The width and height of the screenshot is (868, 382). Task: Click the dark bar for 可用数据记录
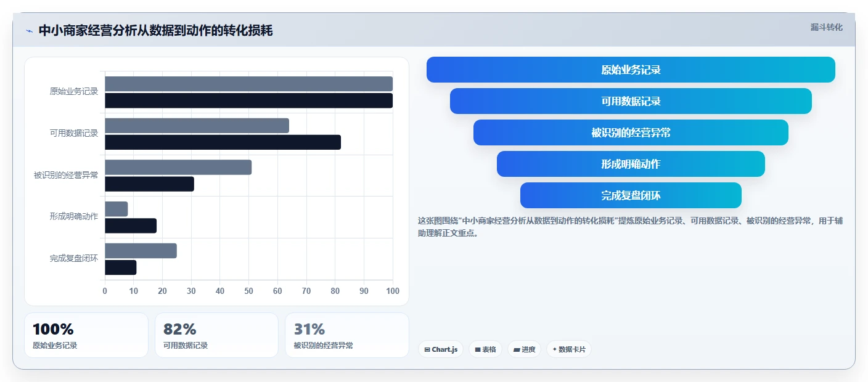pyautogui.click(x=223, y=142)
